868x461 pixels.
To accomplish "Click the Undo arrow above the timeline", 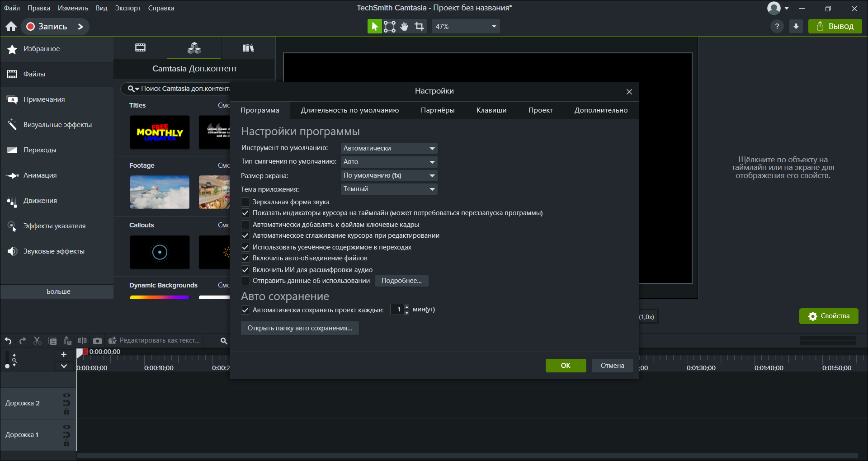I will click(8, 341).
